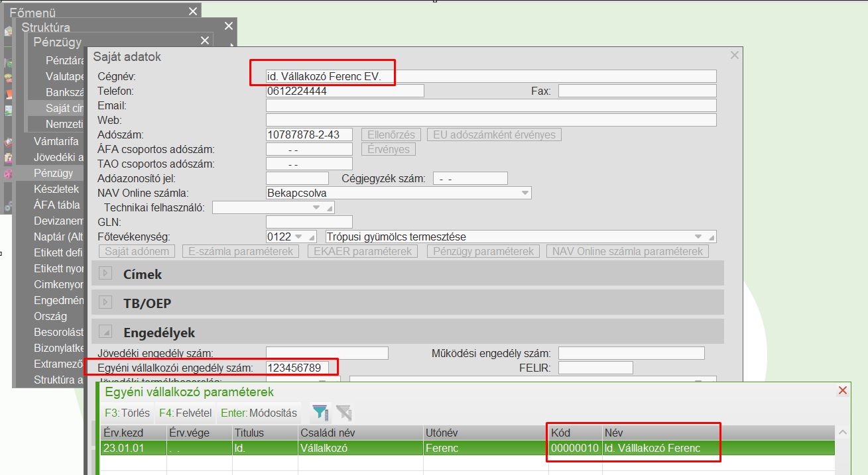
Task: Click the Titulus column header
Action: point(265,433)
